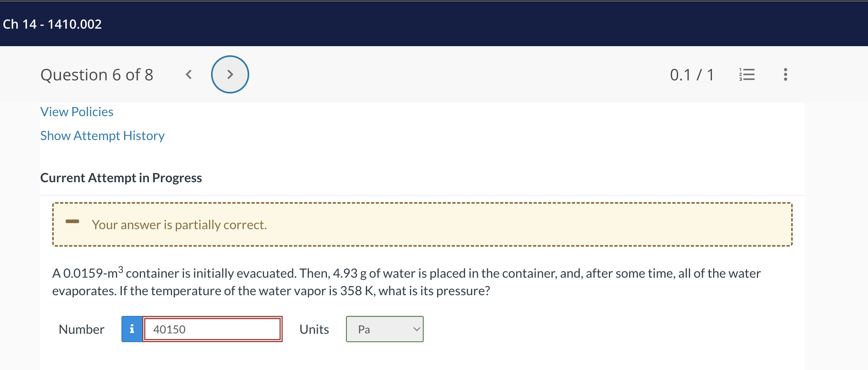
Task: Click the Current Attempt in Progress heading
Action: tap(121, 178)
